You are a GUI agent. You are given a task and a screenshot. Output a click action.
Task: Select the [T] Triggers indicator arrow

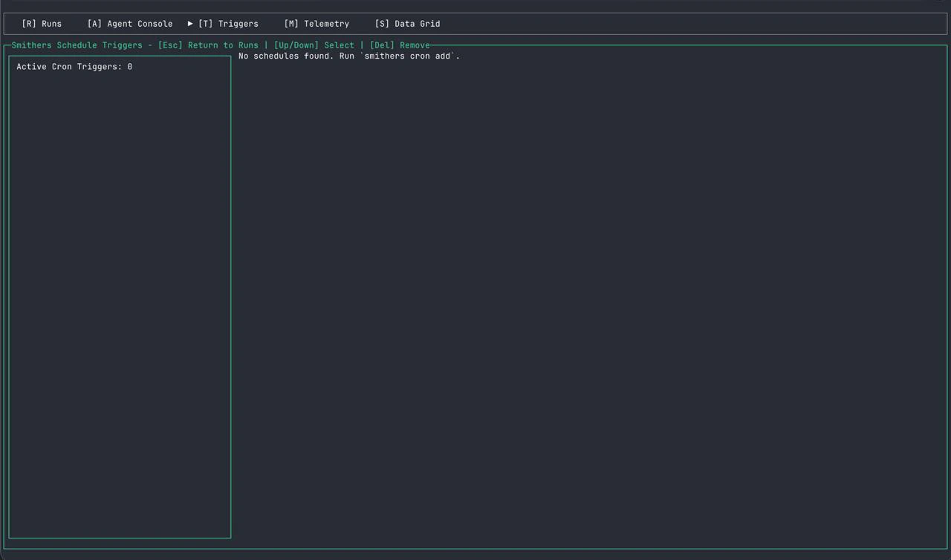(190, 23)
